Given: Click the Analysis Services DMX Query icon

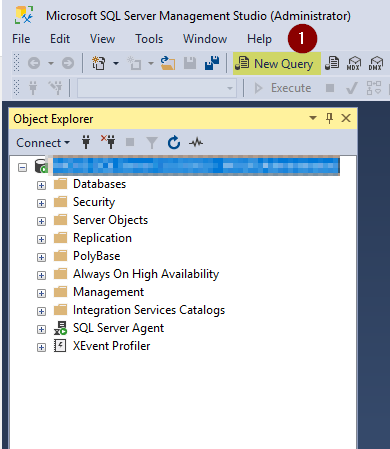Looking at the screenshot, I should pos(376,63).
